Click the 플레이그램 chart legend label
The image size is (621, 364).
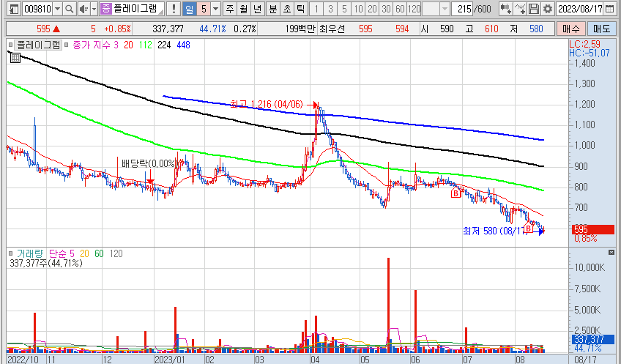tap(38, 45)
